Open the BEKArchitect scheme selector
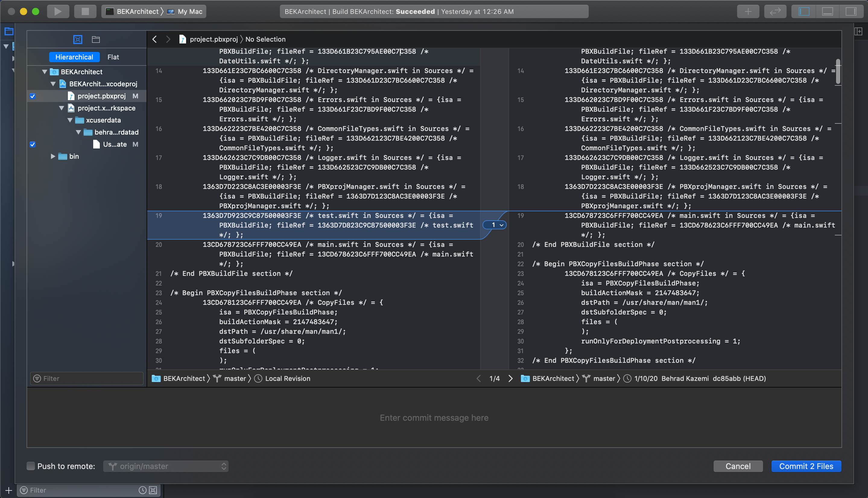868x498 pixels. point(132,11)
